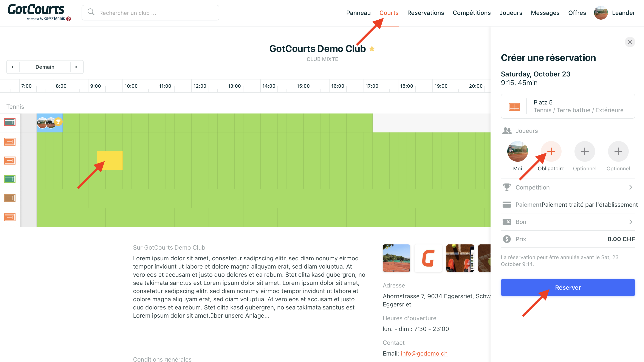Click the Moi player avatar
This screenshot has width=644, height=362.
point(517,151)
